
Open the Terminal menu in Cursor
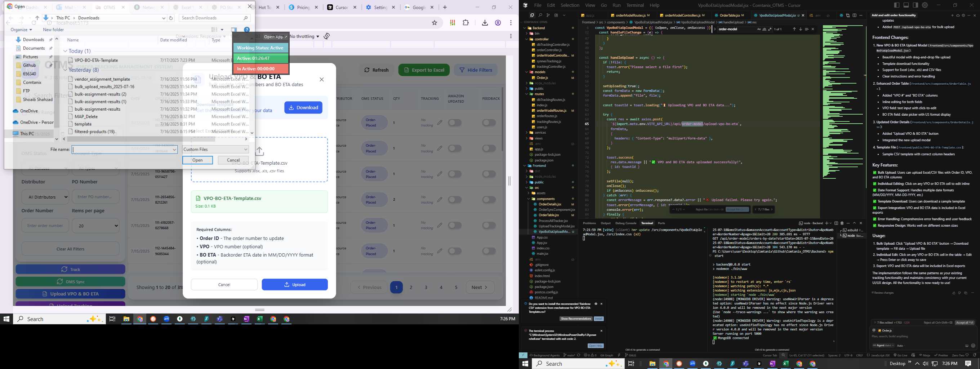(x=635, y=5)
